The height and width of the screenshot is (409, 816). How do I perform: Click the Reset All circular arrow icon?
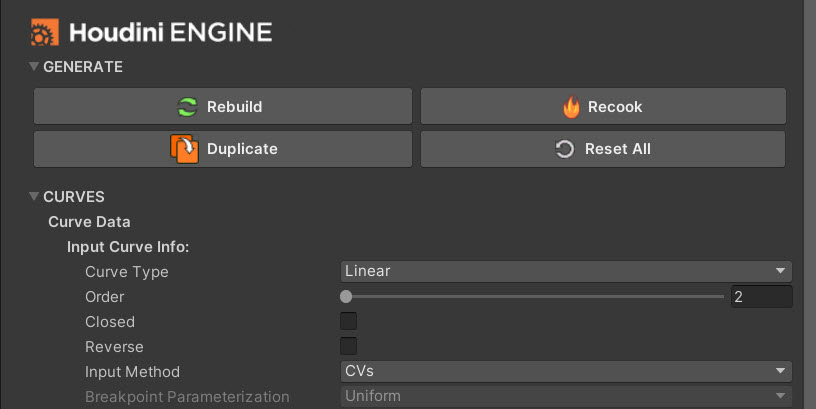pyautogui.click(x=564, y=149)
